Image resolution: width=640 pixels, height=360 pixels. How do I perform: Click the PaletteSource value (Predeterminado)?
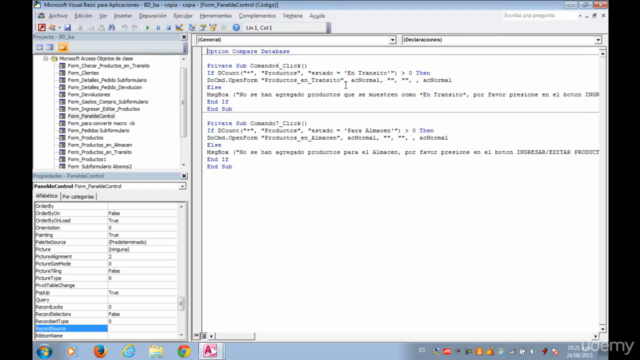point(142,242)
